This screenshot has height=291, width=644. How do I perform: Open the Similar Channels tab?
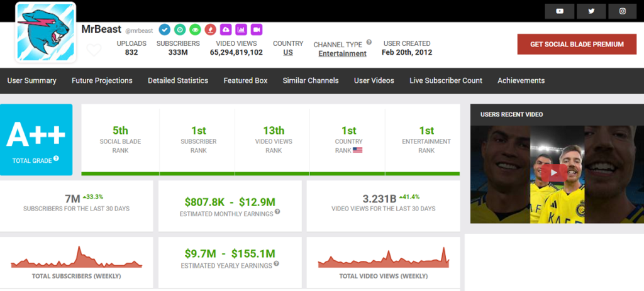(311, 80)
